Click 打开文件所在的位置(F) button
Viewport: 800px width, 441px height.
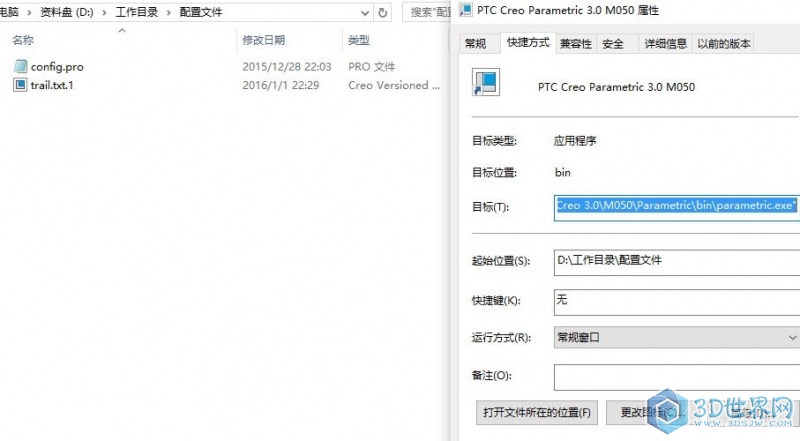click(537, 412)
